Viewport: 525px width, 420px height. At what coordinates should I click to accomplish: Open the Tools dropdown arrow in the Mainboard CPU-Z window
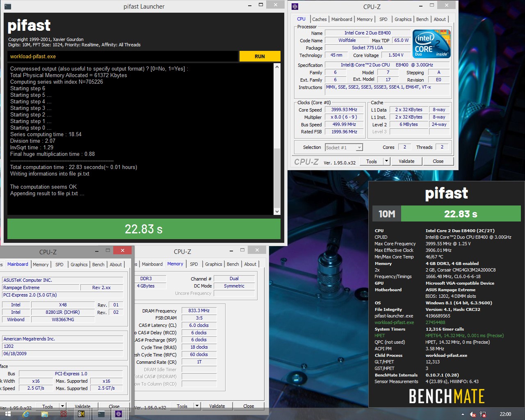[x=62, y=406]
